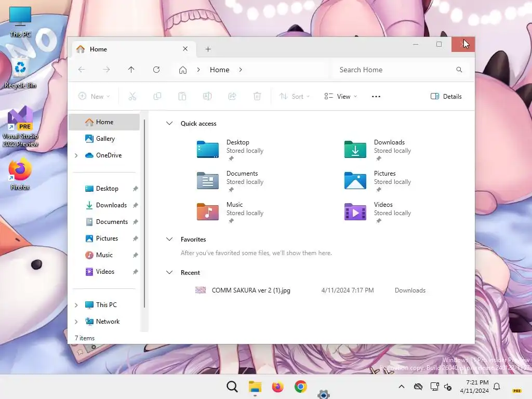Open Music in navigation pane
This screenshot has width=532, height=399.
tap(104, 255)
